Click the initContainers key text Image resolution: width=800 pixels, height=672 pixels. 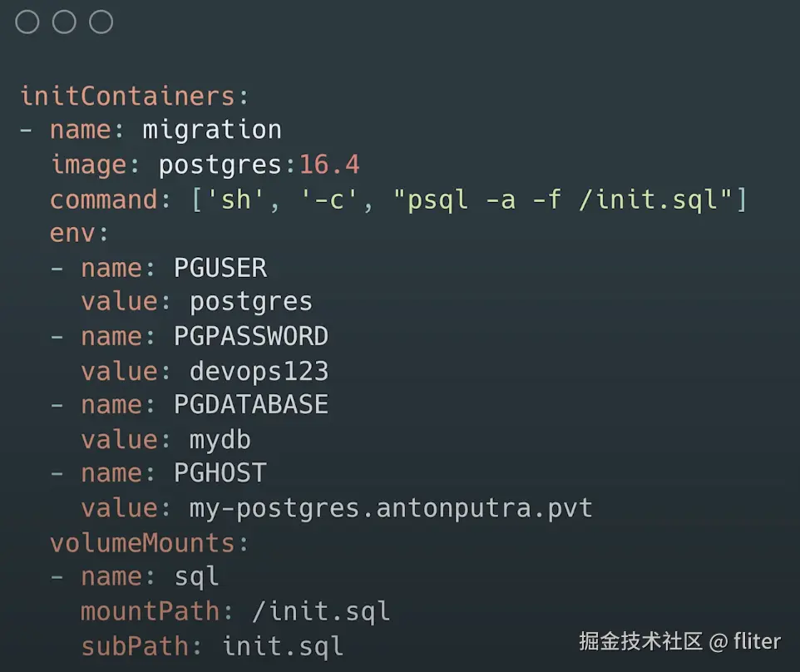pos(127,96)
